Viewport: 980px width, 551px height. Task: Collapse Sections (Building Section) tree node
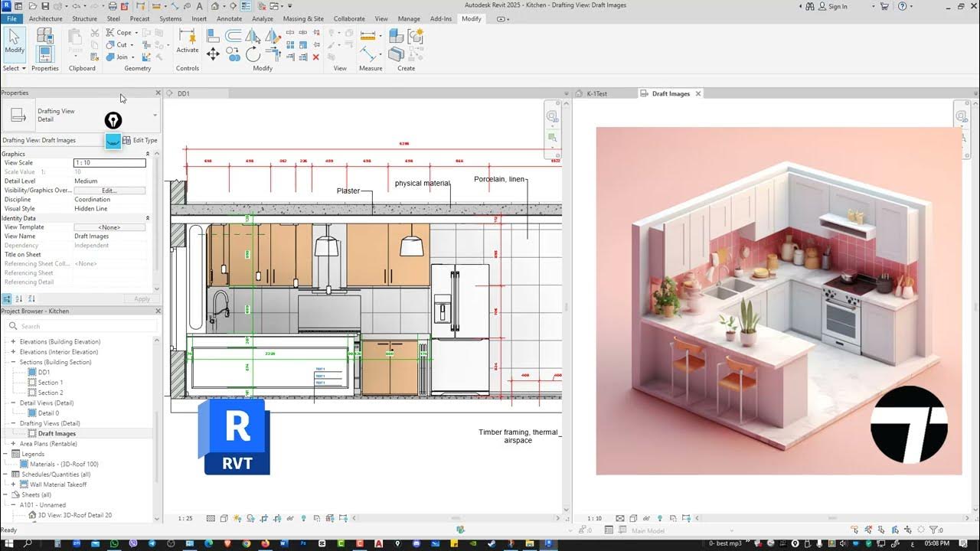[13, 362]
